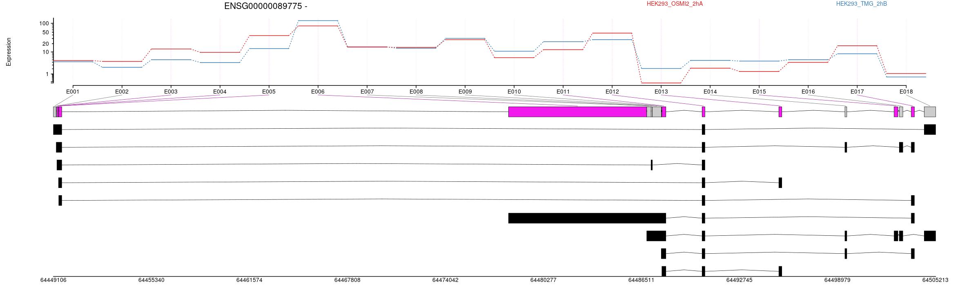Click the 100 tick on expression axis
The height and width of the screenshot is (286, 980).
click(x=44, y=23)
